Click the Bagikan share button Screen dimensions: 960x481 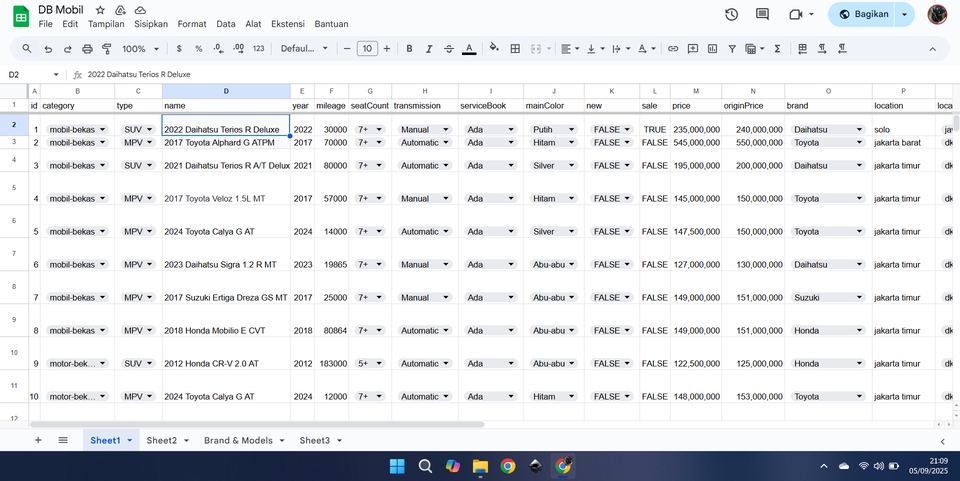point(863,14)
